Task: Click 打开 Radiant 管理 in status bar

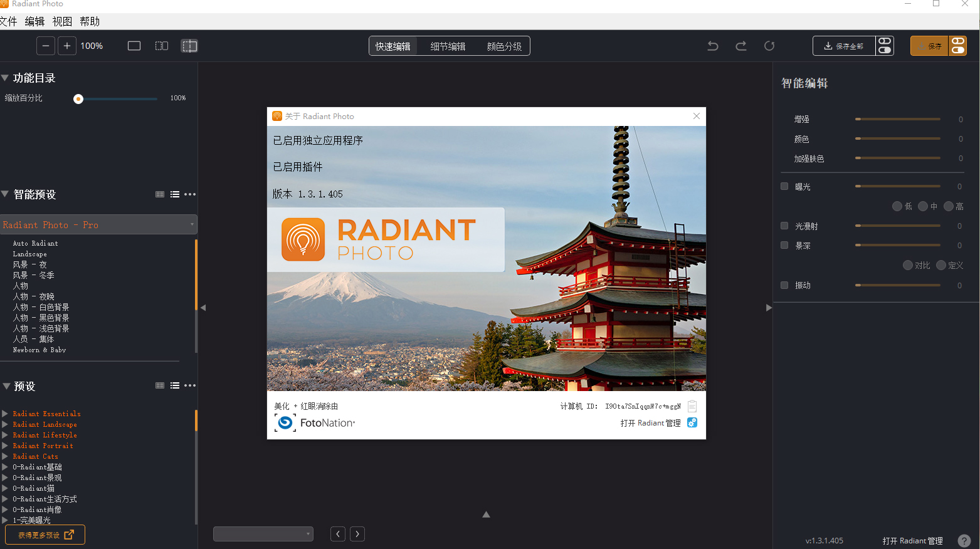Action: 912,541
